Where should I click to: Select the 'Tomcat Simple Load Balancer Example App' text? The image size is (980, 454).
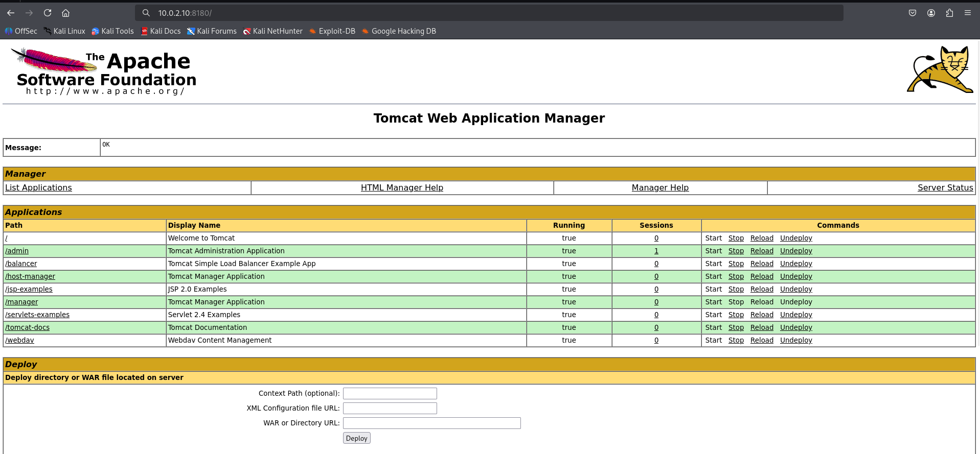pos(242,264)
